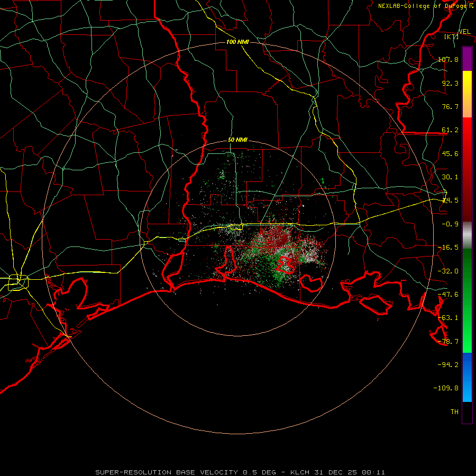Click the -47.6 legend value
The width and height of the screenshot is (476, 476).
tap(448, 295)
